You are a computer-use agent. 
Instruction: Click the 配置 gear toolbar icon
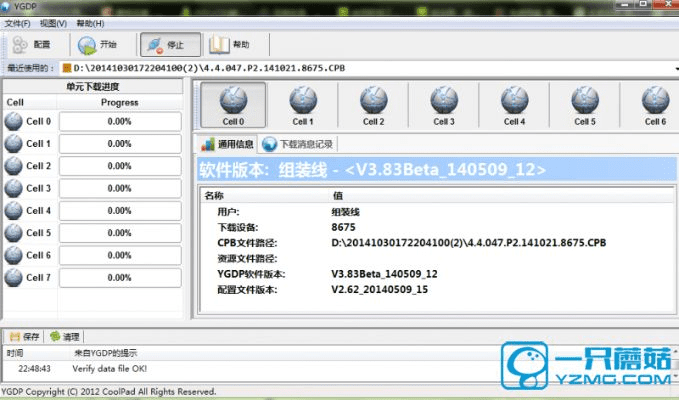tap(19, 45)
